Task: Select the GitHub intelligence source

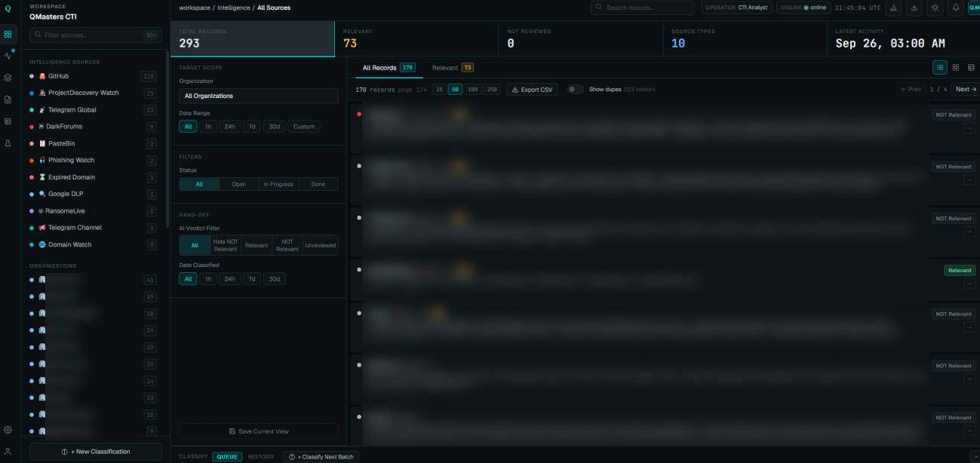Action: pyautogui.click(x=93, y=76)
